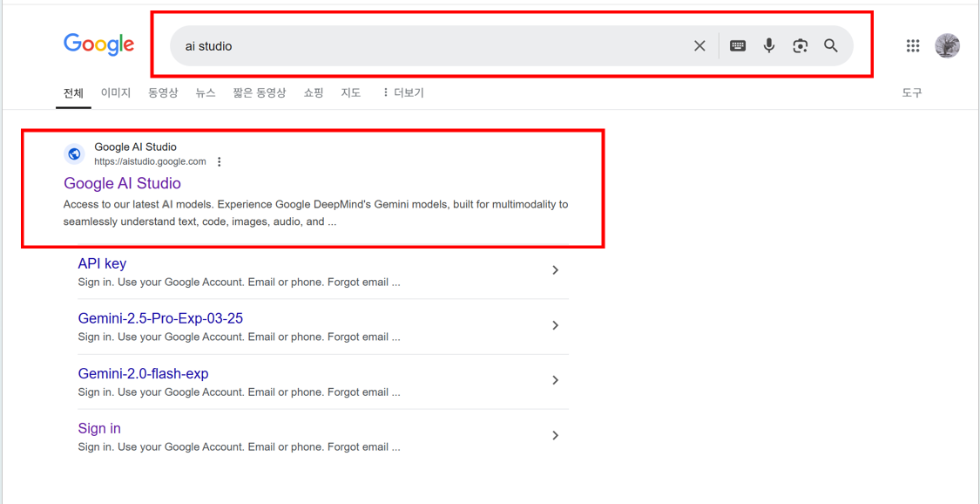Switch to the 지도 tab
This screenshot has width=980, height=504.
click(351, 93)
